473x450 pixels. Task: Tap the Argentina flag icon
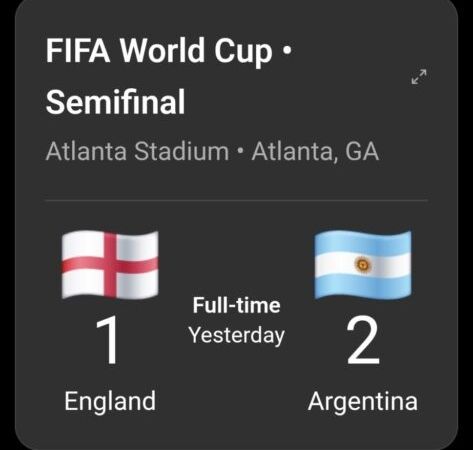pyautogui.click(x=363, y=264)
